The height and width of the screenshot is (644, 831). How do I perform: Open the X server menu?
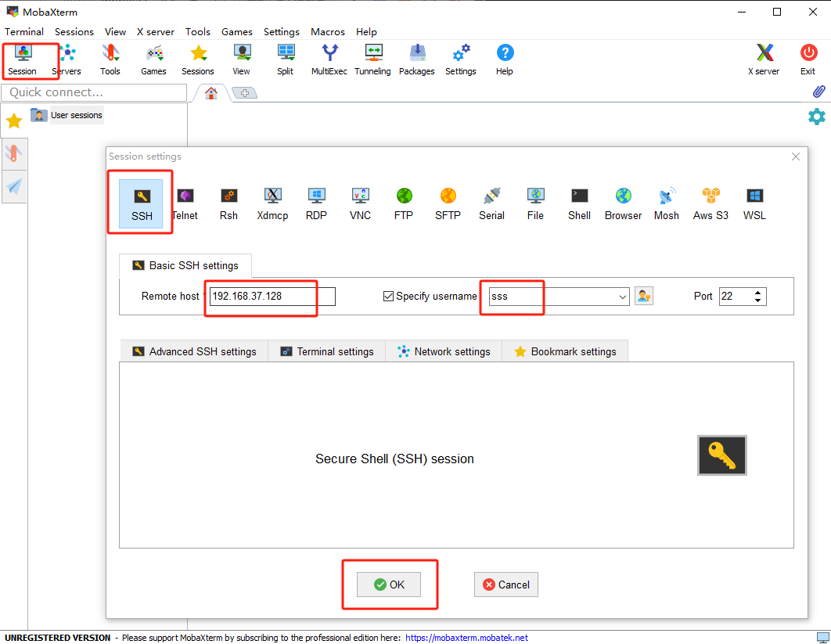155,32
